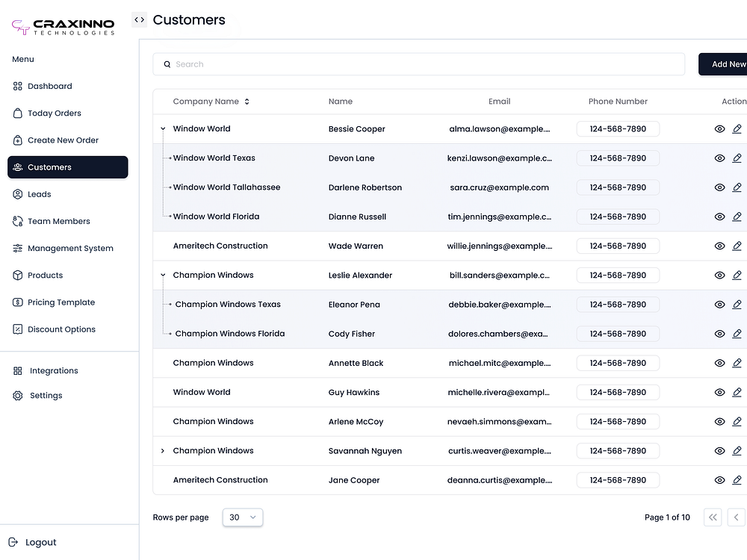Open Products using the cube icon
This screenshot has height=560, width=747.
16,275
